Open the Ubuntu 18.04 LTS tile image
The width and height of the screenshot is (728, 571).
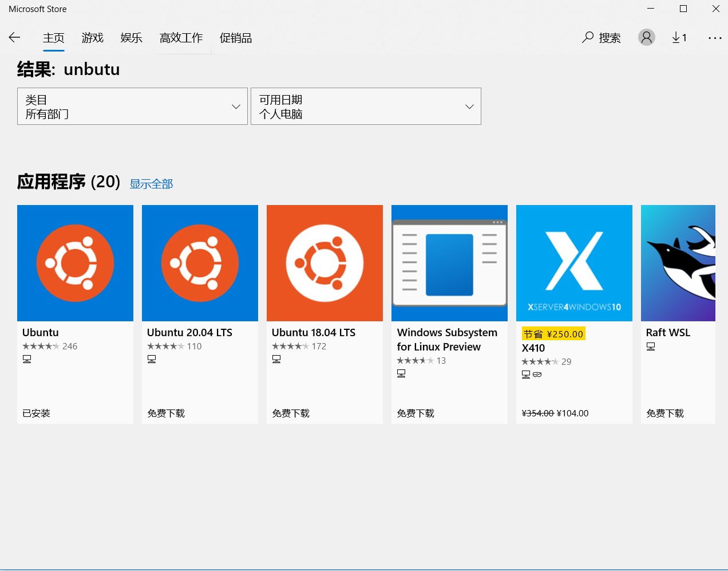pyautogui.click(x=325, y=263)
